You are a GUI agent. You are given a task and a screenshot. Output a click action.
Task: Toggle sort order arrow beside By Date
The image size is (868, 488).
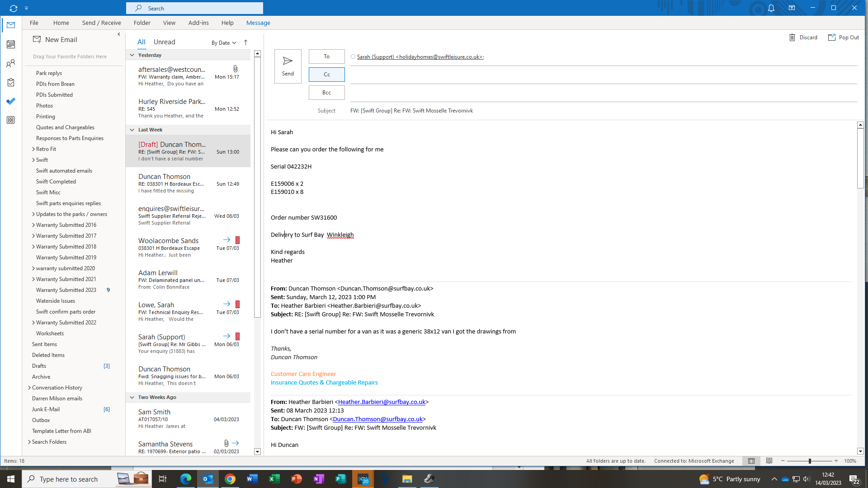[x=245, y=42]
